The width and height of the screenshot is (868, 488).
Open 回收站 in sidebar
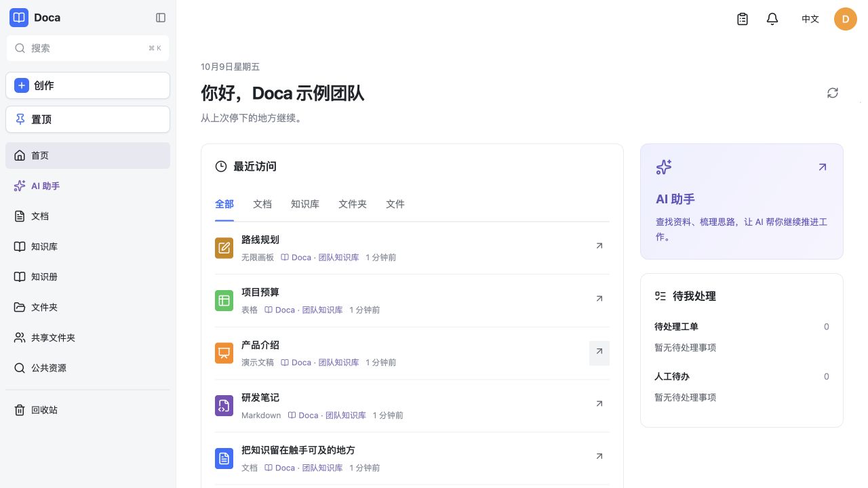pos(88,410)
